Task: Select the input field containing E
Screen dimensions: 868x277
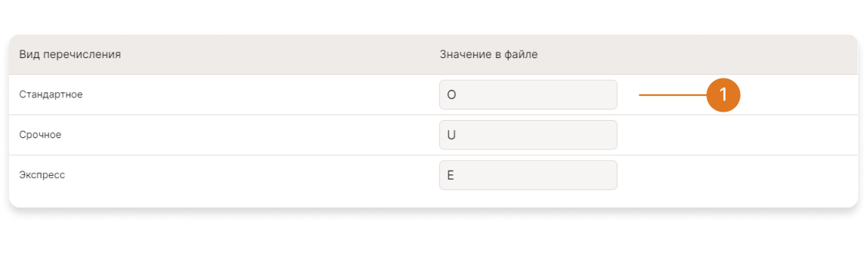Action: (528, 175)
